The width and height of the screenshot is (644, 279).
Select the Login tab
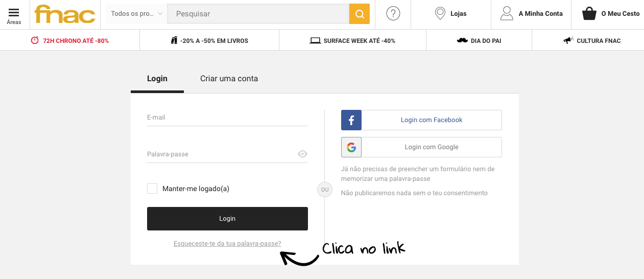157,79
